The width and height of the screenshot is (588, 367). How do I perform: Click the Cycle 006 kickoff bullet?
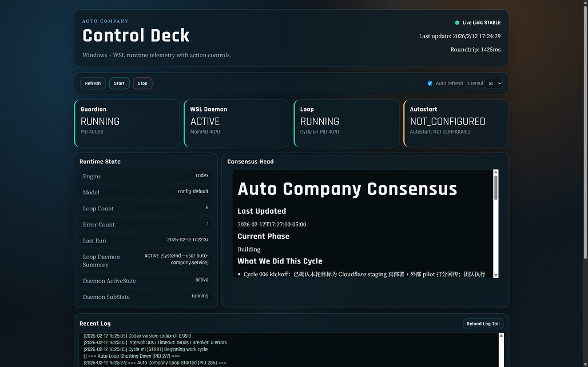364,274
